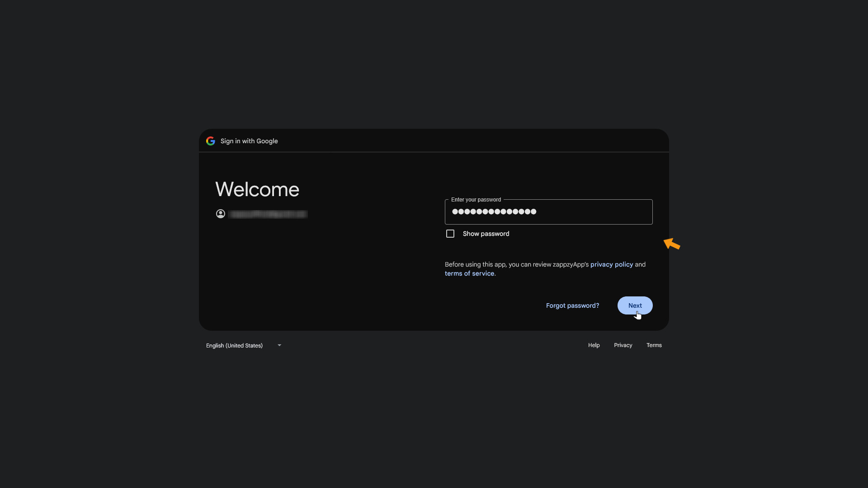Open the English (United States) language selector
868x488 pixels.
(244, 345)
